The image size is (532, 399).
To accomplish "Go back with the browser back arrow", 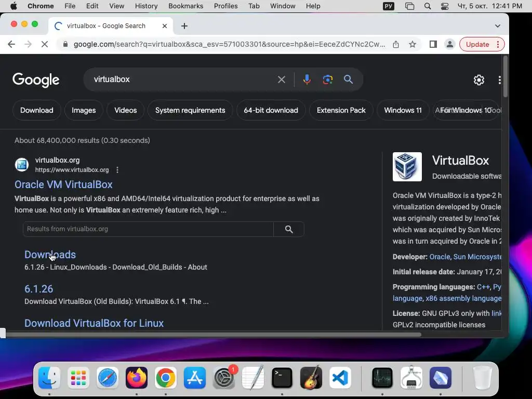I will 11,44.
